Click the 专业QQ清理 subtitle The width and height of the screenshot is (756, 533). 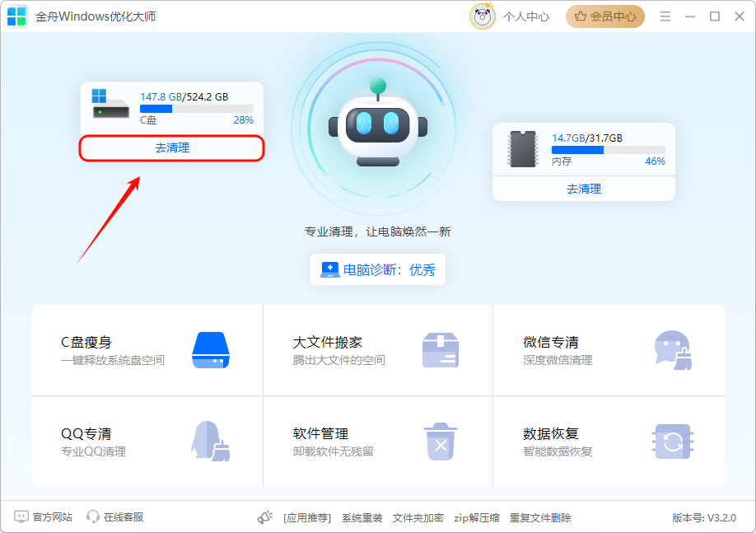pyautogui.click(x=93, y=452)
